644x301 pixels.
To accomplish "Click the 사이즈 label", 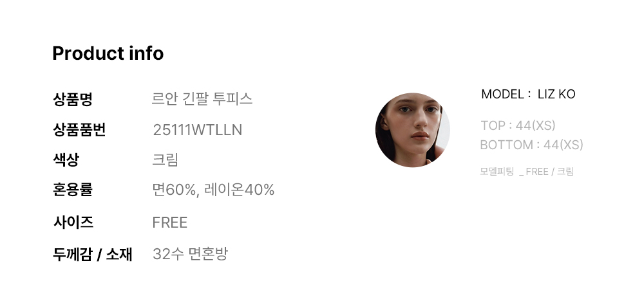I will pyautogui.click(x=73, y=223).
